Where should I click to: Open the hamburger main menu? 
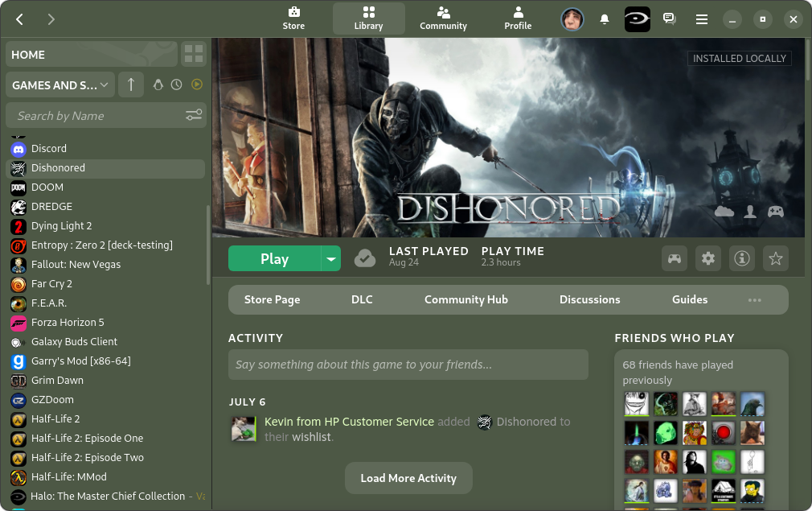coord(702,19)
